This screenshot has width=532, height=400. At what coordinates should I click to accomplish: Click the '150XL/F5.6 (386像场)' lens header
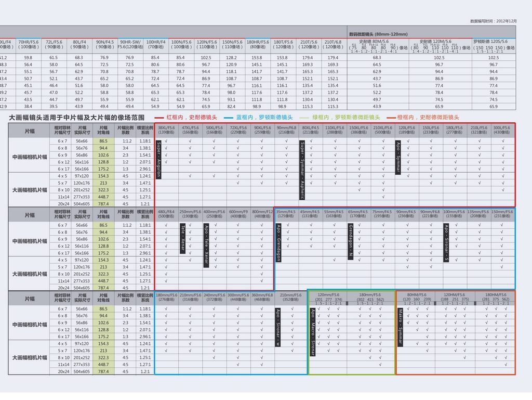pos(359,130)
